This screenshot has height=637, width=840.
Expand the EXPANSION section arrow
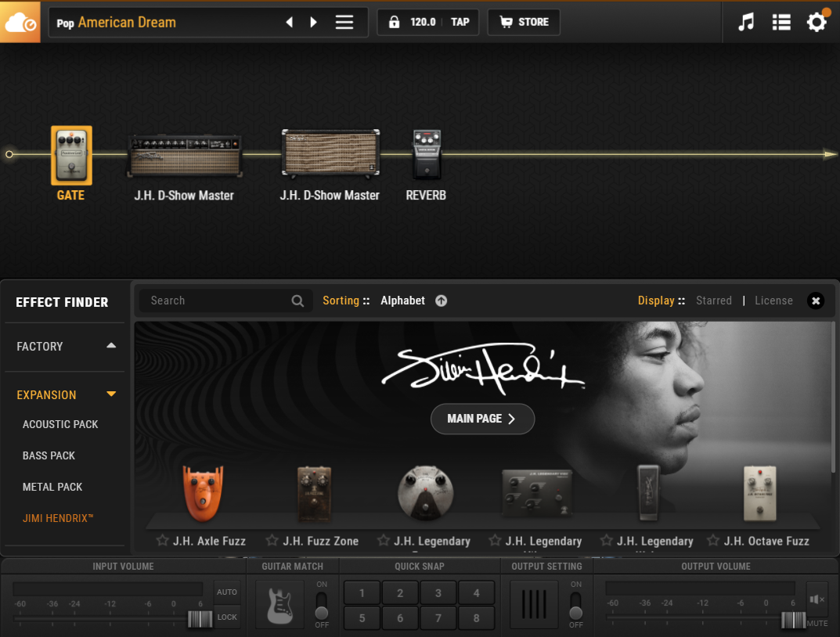tap(111, 394)
